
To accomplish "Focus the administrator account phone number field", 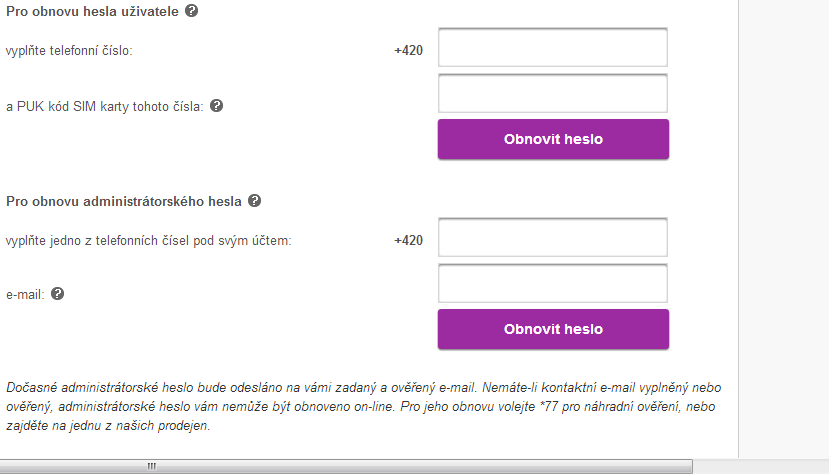I will (552, 238).
